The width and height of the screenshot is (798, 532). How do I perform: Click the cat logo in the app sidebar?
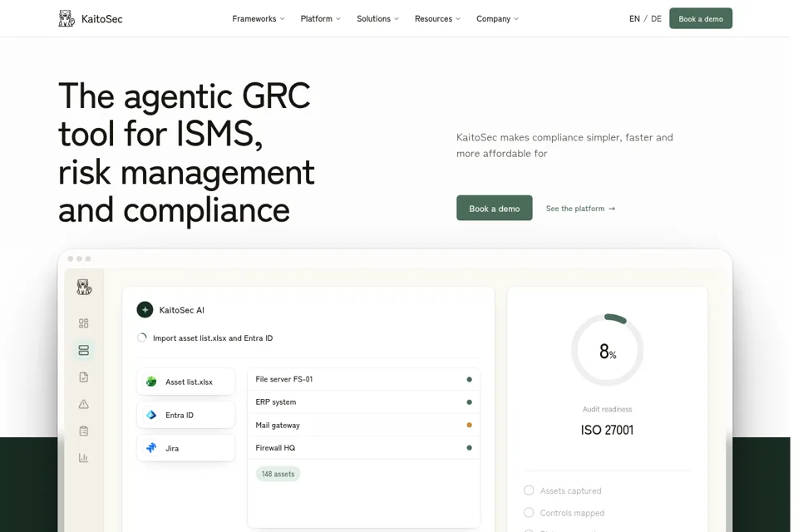[84, 287]
